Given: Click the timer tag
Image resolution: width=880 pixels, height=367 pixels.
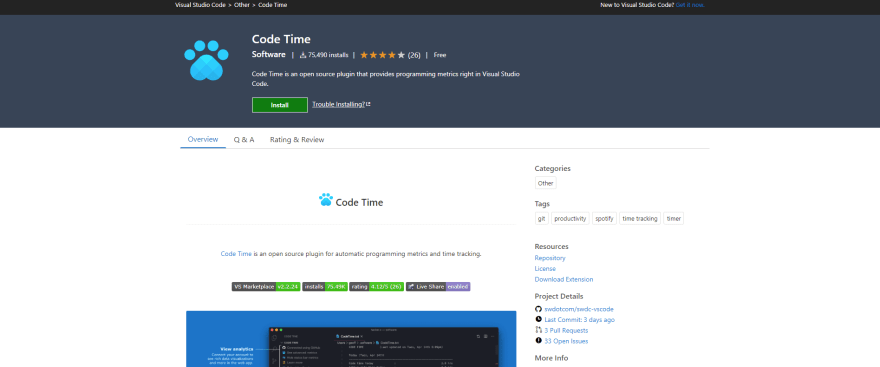Looking at the screenshot, I should [673, 219].
